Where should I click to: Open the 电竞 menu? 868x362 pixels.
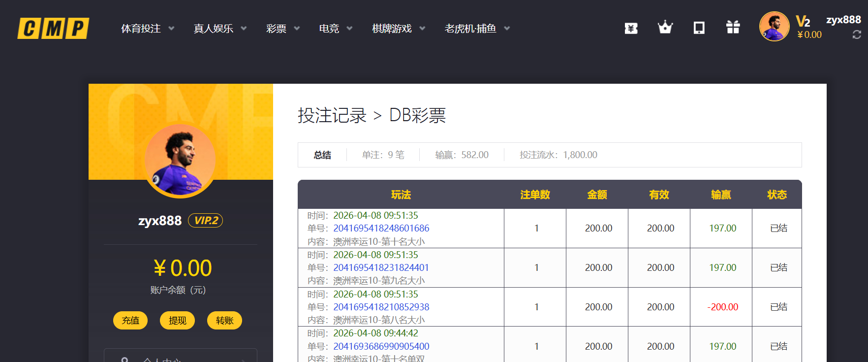point(336,29)
